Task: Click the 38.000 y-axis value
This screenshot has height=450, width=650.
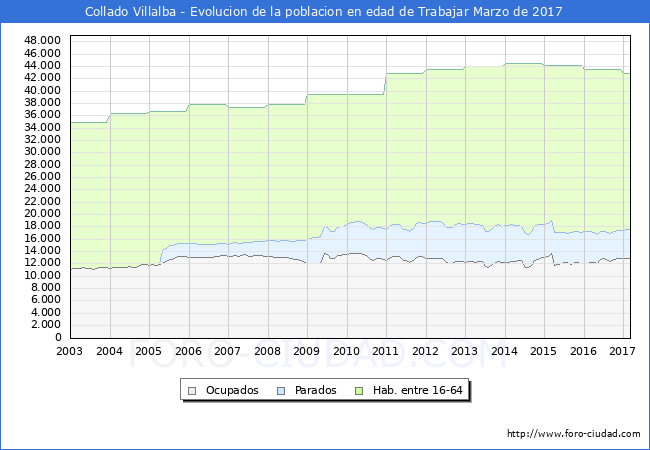Action: (43, 102)
